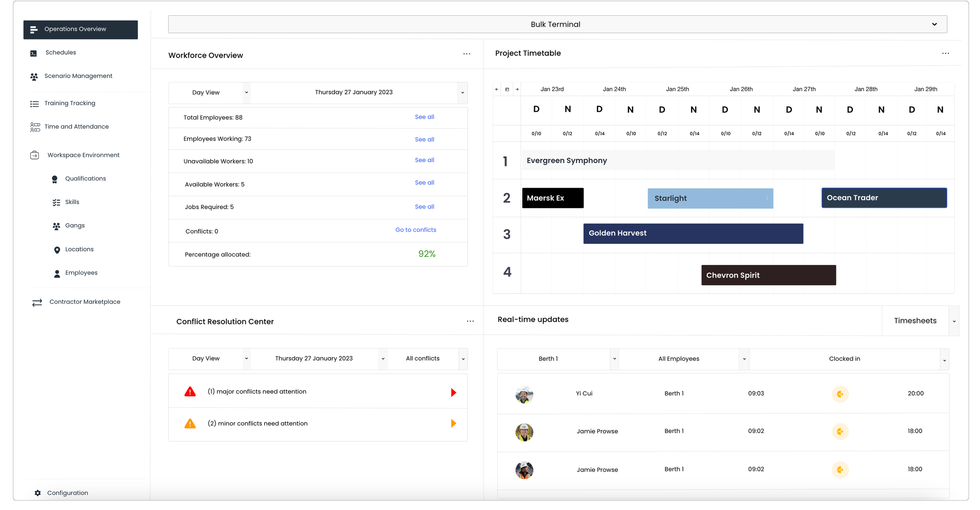Expand the Berth 1 filter dropdown
The image size is (980, 510).
pos(614,359)
